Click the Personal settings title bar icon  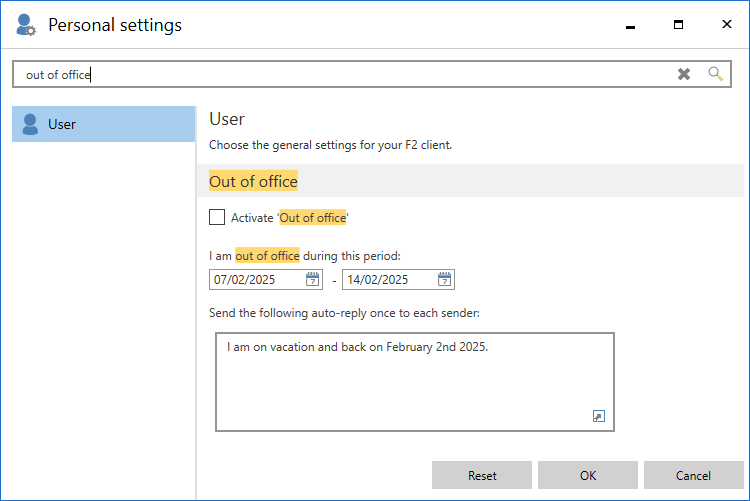coord(26,25)
